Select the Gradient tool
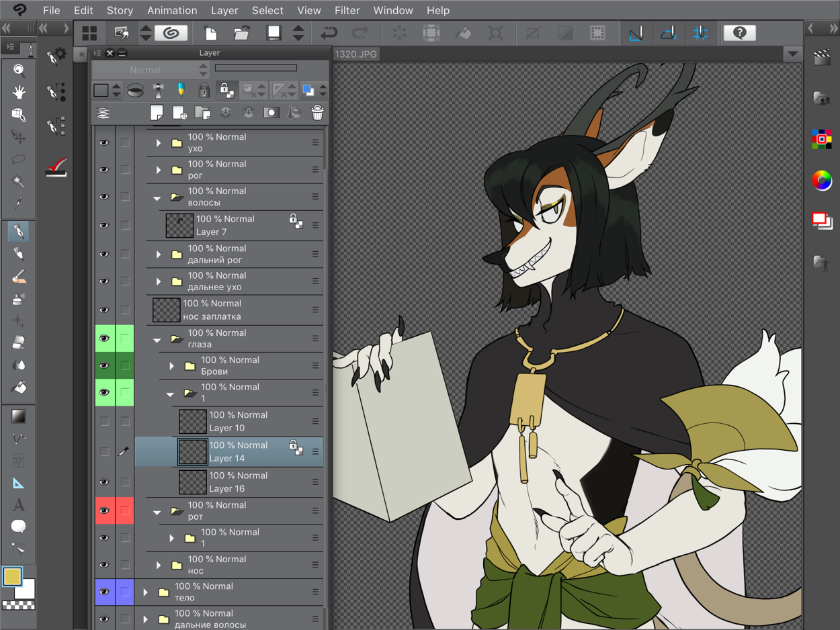This screenshot has height=630, width=840. [x=19, y=416]
